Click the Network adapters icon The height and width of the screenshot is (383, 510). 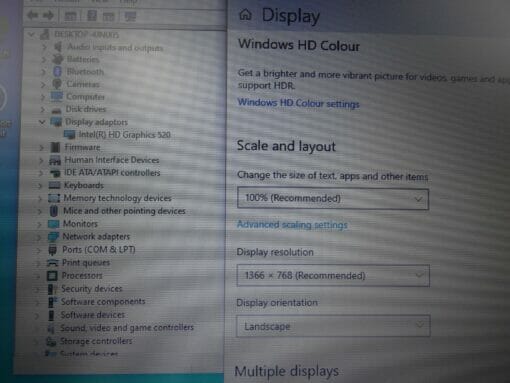53,237
